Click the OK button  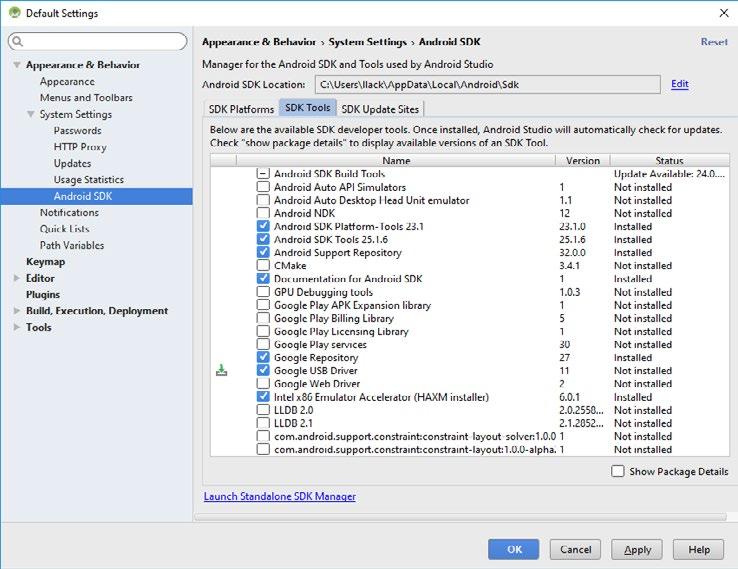coord(513,549)
